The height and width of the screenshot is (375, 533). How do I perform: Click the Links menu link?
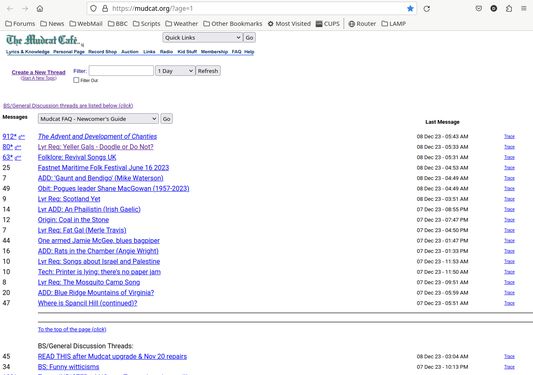coord(149,52)
